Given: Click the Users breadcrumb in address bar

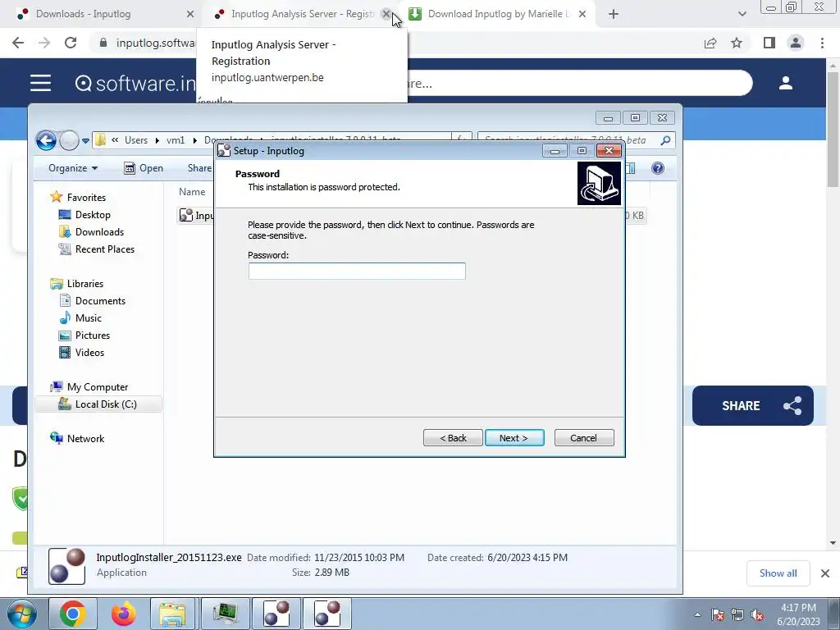Looking at the screenshot, I should pos(136,140).
